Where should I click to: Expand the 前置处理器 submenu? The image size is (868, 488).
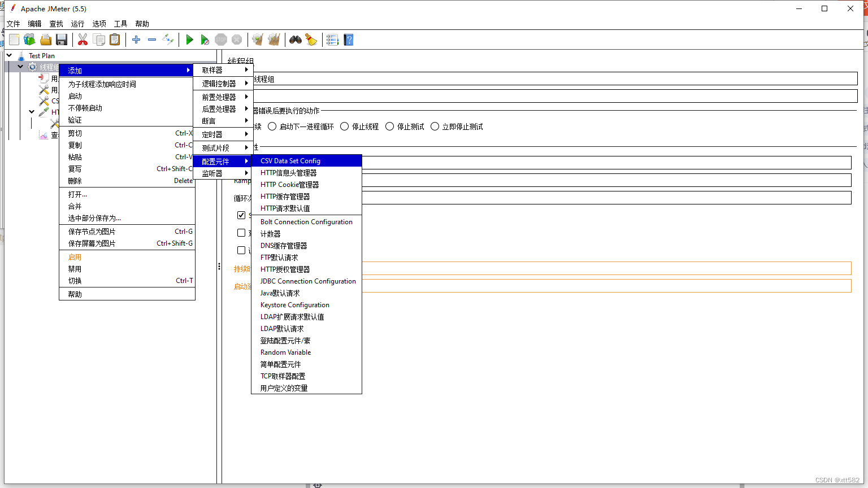[x=223, y=97]
